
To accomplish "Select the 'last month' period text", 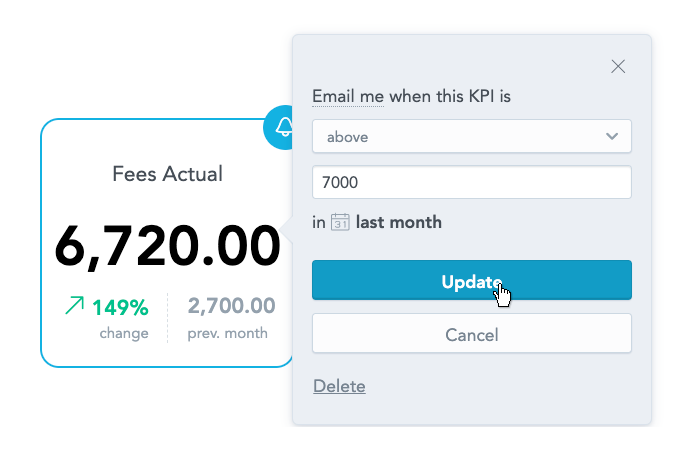I will (398, 222).
